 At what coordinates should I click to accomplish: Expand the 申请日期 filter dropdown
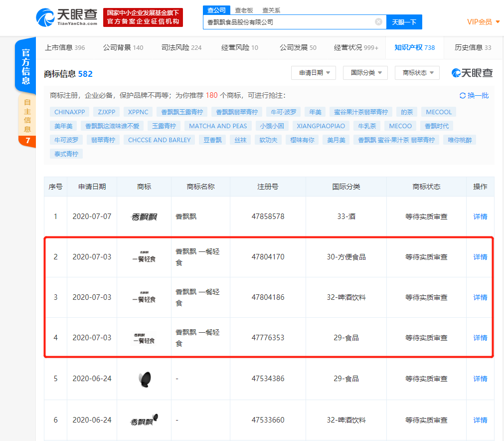(x=314, y=73)
